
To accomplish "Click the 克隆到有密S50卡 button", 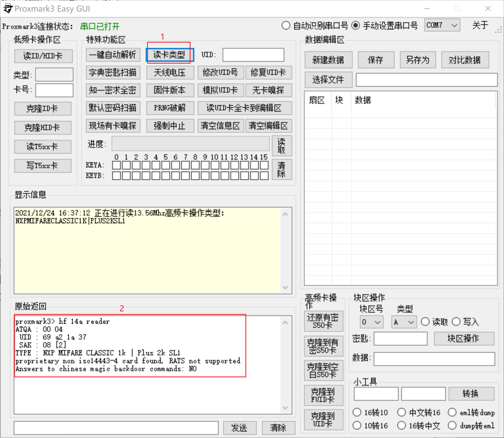I will point(324,347).
